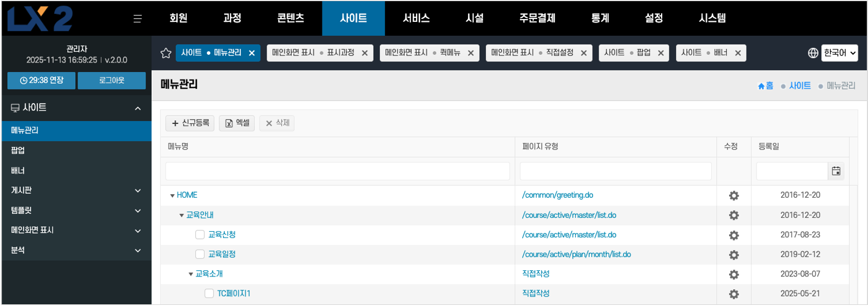Check the 교육신청 checkbox
Image resolution: width=868 pixels, height=306 pixels.
point(200,235)
